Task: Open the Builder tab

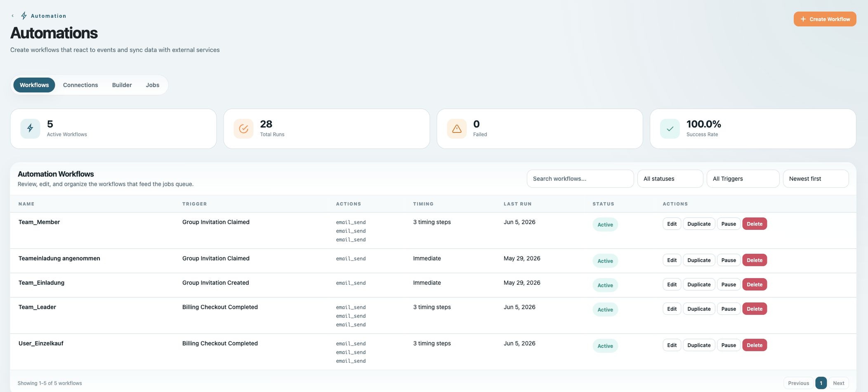Action: [x=122, y=85]
